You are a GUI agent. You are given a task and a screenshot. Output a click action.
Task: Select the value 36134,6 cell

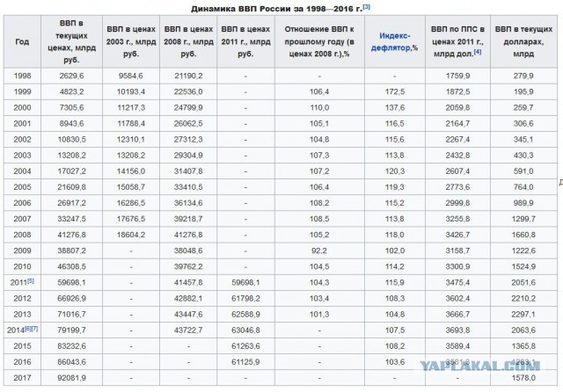pyautogui.click(x=188, y=203)
